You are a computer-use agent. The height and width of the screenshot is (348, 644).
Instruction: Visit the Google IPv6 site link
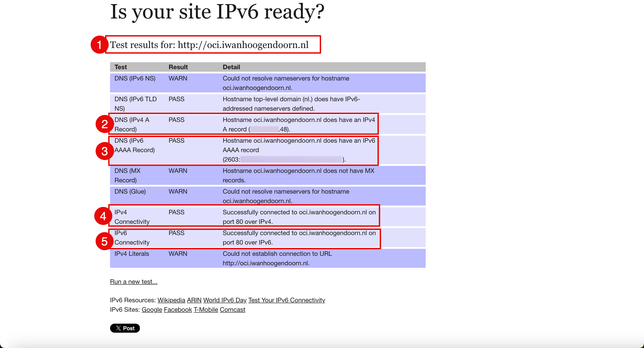[152, 309]
